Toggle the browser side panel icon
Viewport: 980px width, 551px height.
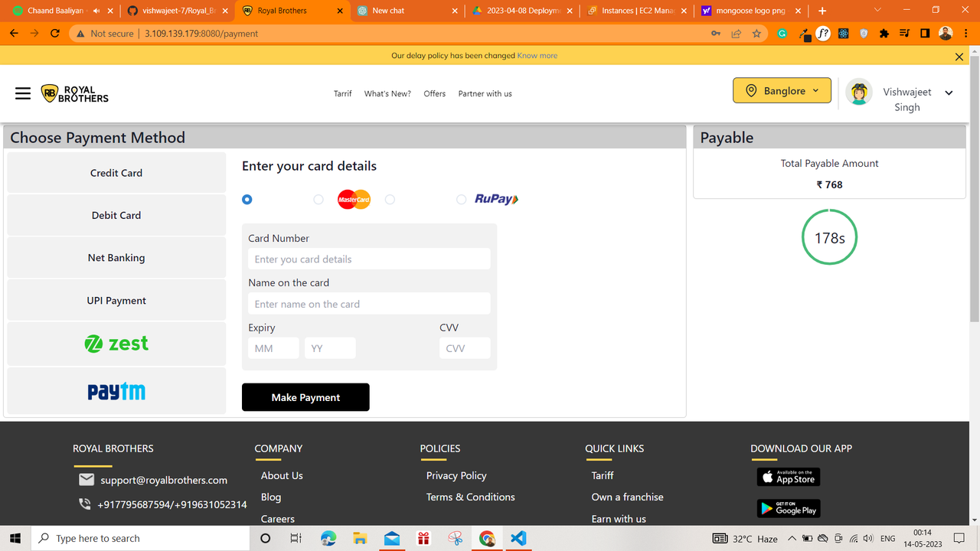pyautogui.click(x=925, y=34)
